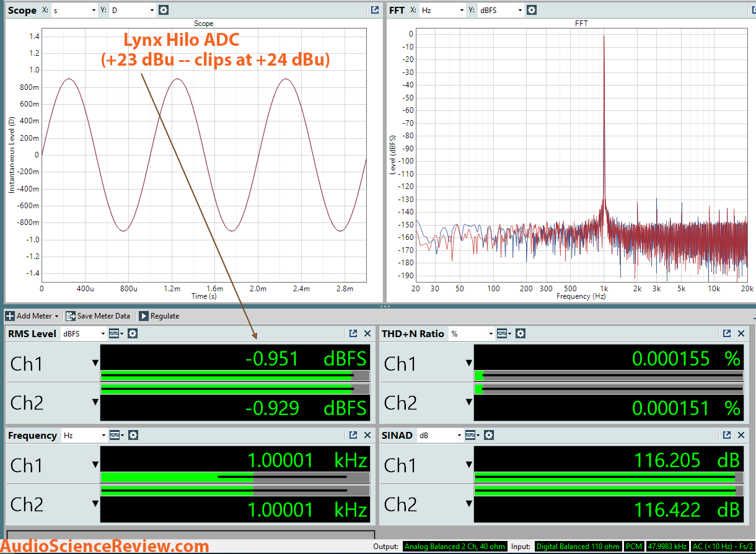Pop out the THD+N Ratio meter

727,333
